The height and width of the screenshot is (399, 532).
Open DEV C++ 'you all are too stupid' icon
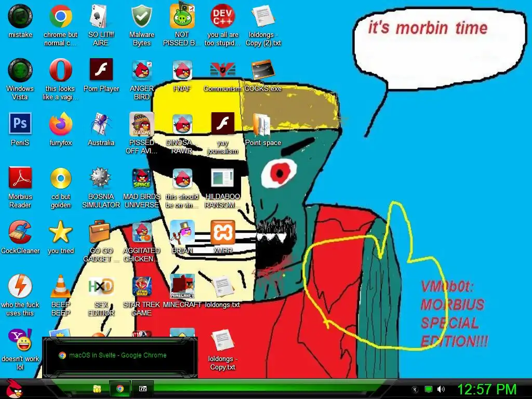point(222,17)
